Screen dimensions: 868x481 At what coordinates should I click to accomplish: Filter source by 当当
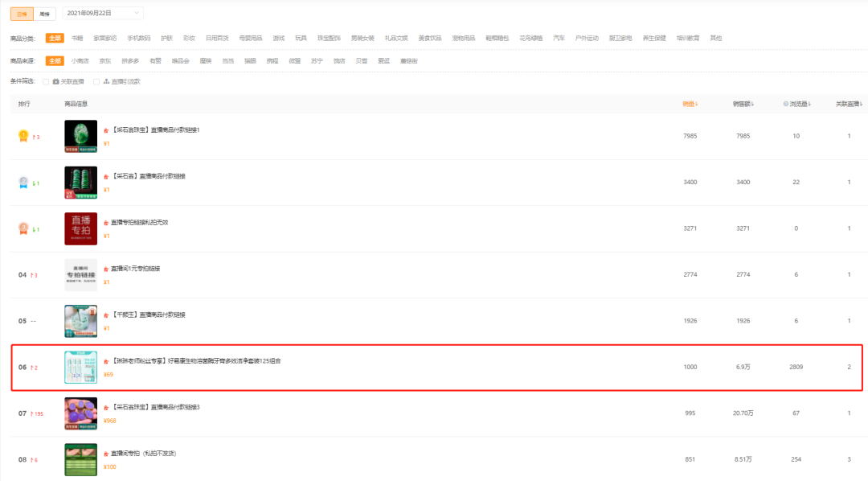pyautogui.click(x=228, y=61)
